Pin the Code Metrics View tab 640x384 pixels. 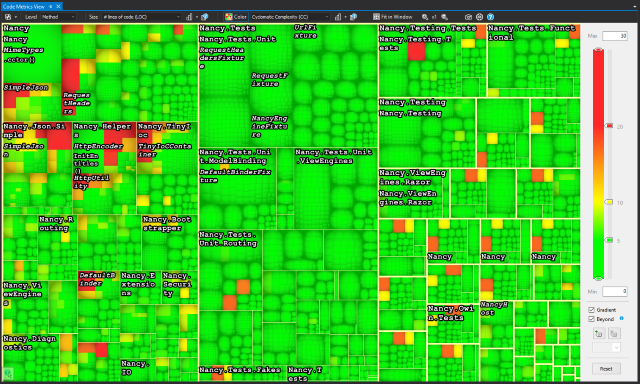tap(51, 7)
